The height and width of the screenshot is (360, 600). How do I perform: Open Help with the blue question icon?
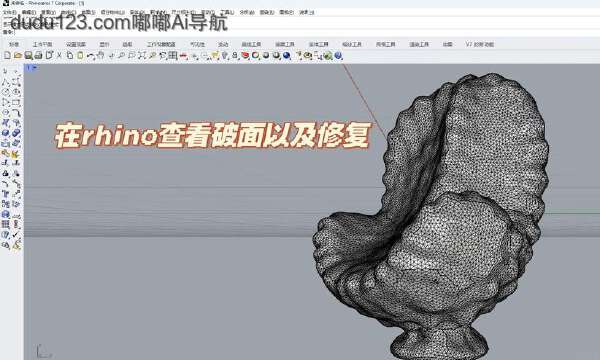coord(338,56)
